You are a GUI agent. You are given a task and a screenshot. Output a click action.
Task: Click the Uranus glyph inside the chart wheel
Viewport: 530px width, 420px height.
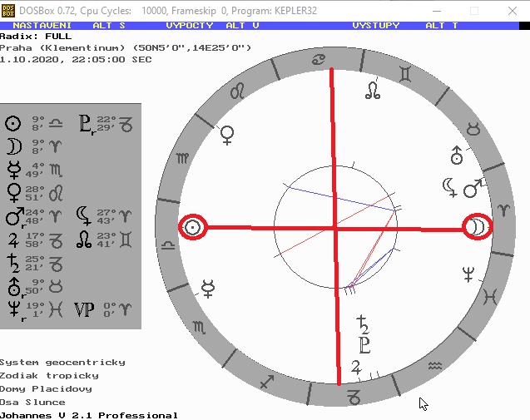(x=457, y=156)
